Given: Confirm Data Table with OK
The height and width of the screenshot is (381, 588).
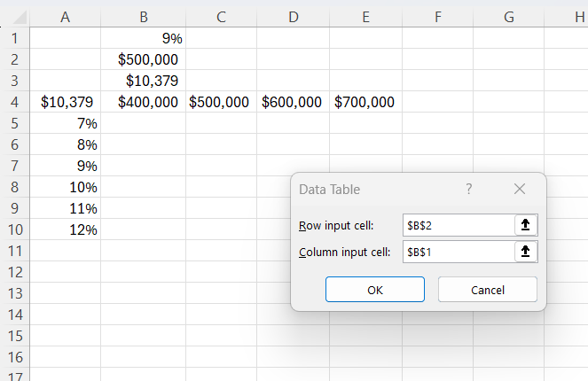Looking at the screenshot, I should point(375,290).
